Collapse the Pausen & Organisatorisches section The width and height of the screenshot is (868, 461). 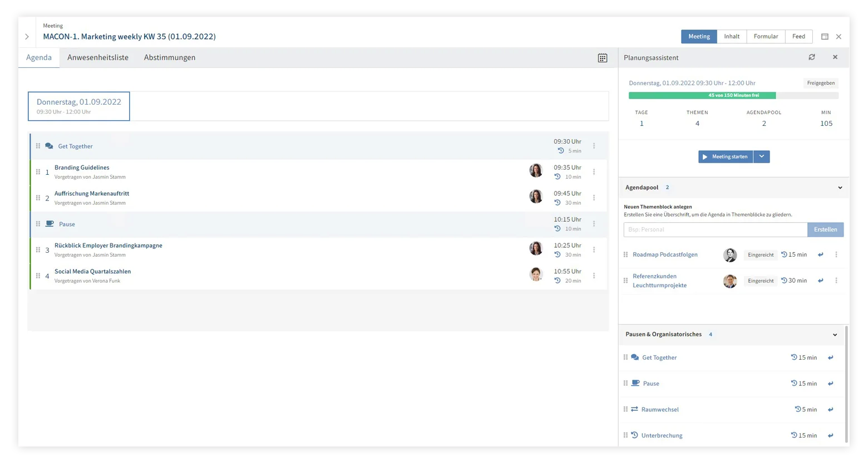point(835,335)
